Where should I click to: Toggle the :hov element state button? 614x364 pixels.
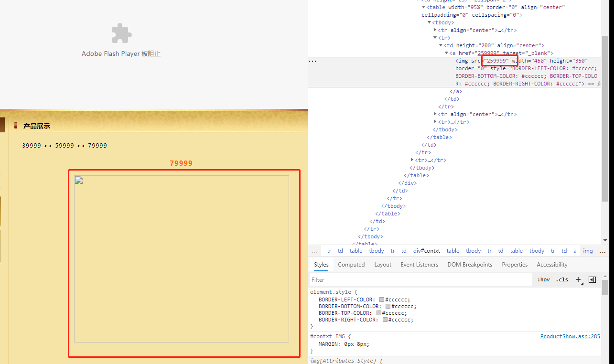point(543,279)
